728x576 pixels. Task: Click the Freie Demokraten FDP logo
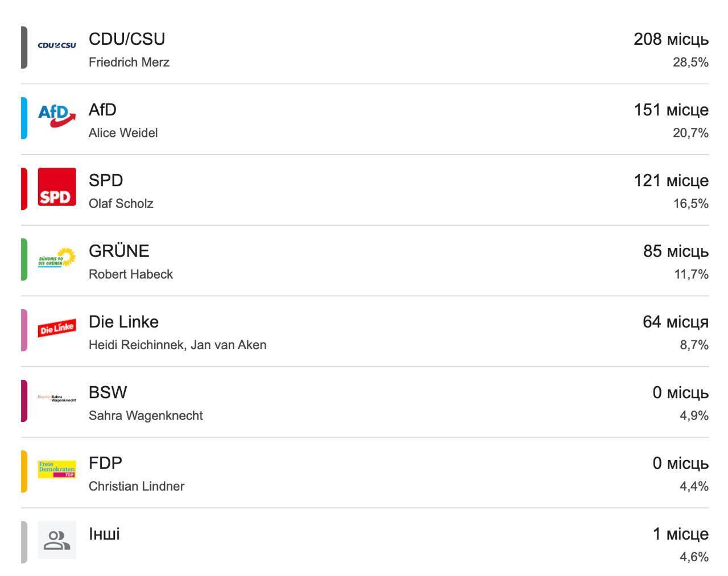57,469
